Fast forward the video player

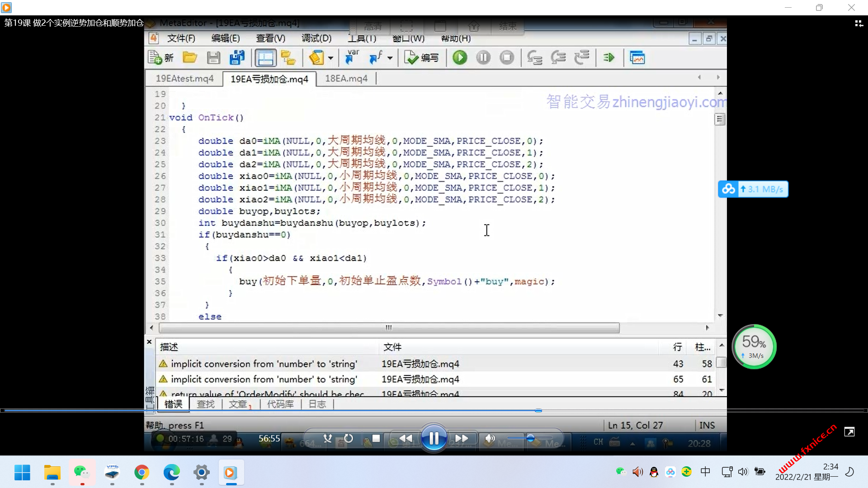pyautogui.click(x=462, y=438)
